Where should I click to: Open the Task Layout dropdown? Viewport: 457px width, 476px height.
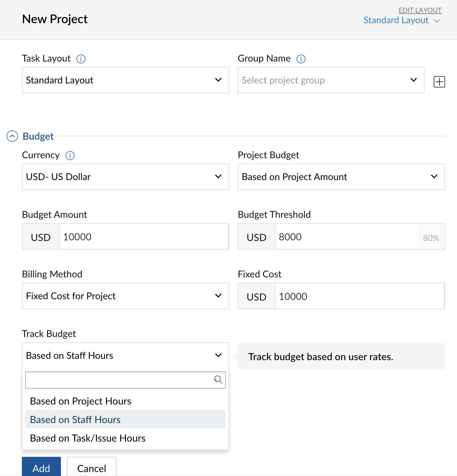click(126, 80)
